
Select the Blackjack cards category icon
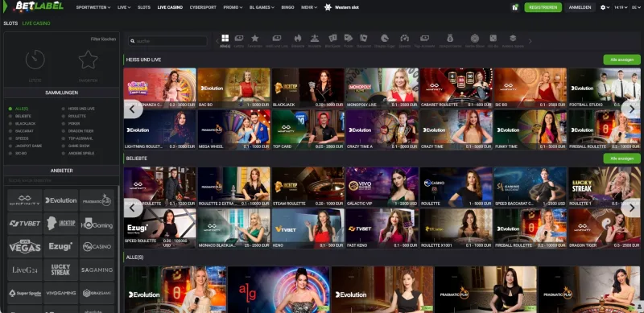click(x=332, y=38)
